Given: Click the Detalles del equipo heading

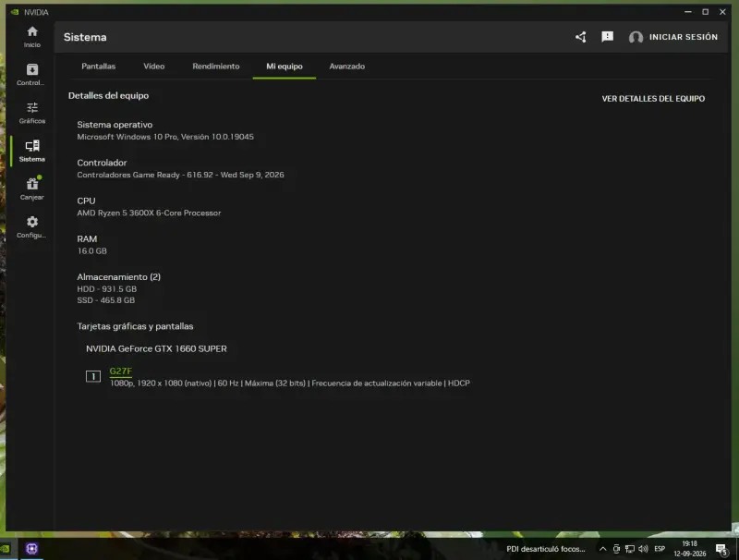Looking at the screenshot, I should (x=108, y=96).
